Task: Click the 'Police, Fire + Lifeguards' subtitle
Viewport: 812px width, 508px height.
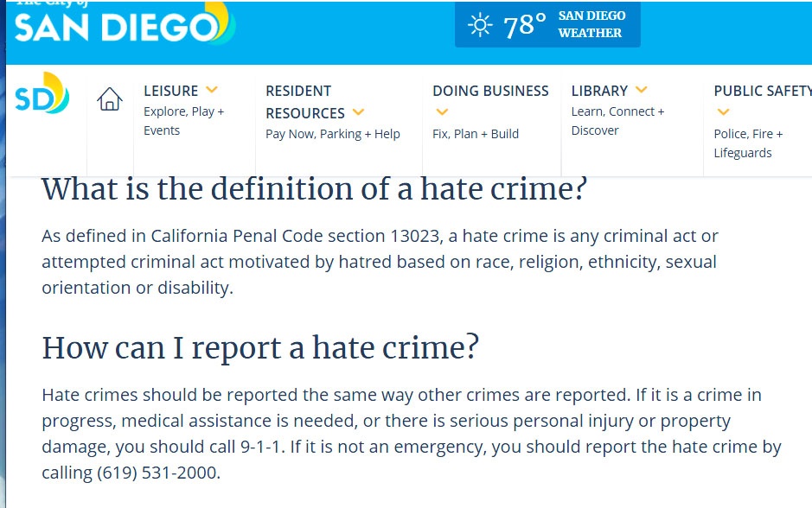Action: 748,143
